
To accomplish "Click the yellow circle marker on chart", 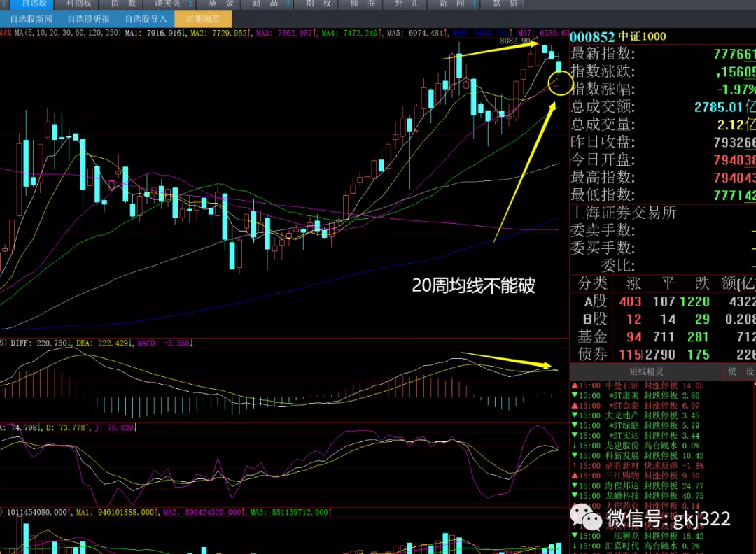I will pos(561,81).
